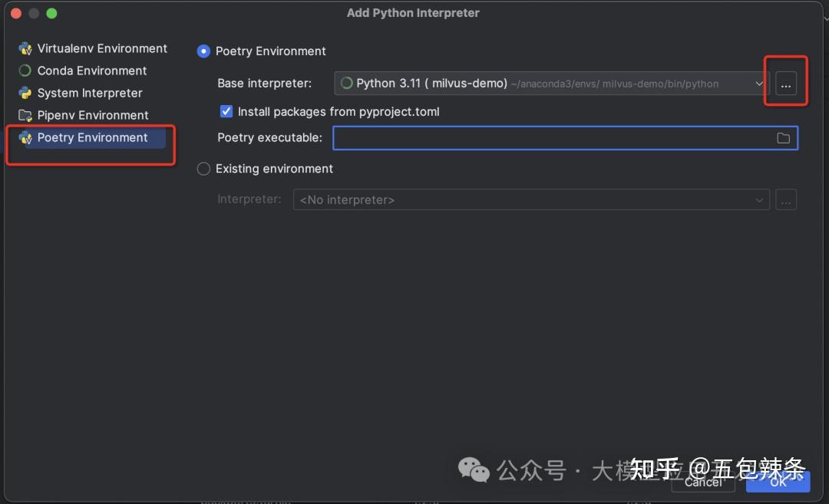
Task: Switch to Virtualenv Environment in sidebar
Action: tap(102, 49)
